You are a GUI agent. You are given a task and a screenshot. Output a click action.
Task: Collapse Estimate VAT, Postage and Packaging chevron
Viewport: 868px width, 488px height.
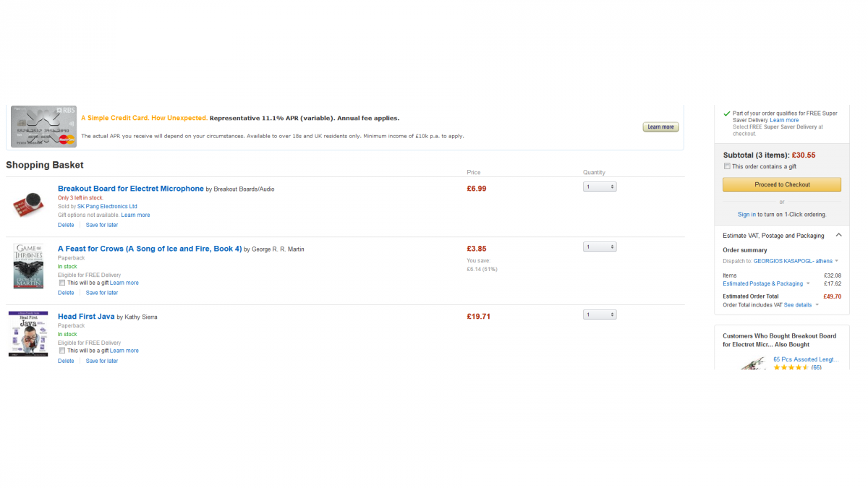pos(838,235)
